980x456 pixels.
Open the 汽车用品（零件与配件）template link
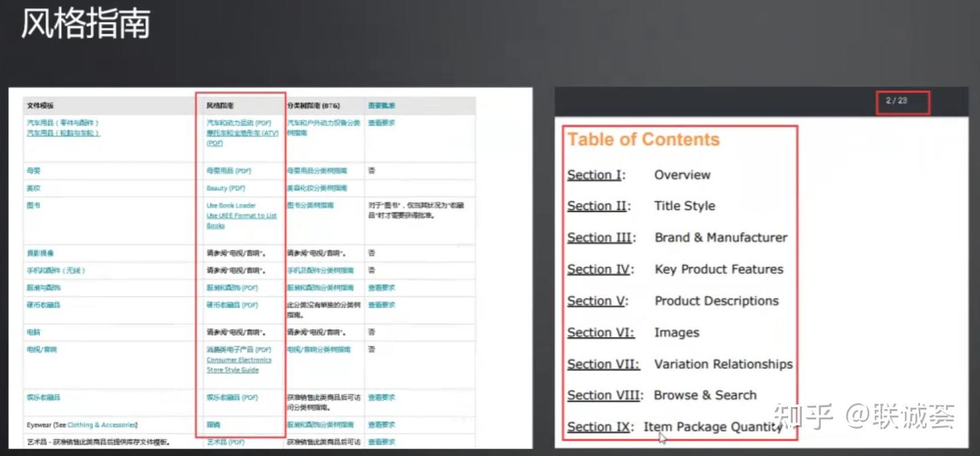(63, 123)
